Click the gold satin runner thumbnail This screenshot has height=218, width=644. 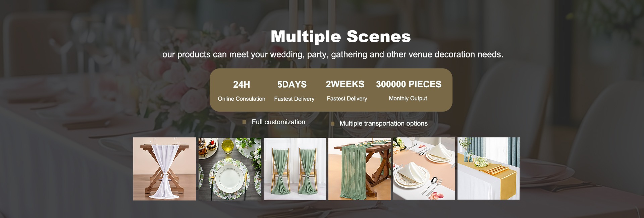click(489, 169)
